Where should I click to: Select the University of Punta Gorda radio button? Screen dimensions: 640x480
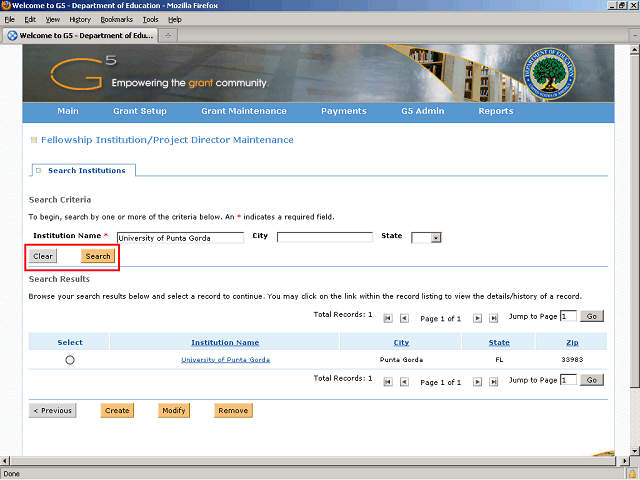tap(70, 360)
